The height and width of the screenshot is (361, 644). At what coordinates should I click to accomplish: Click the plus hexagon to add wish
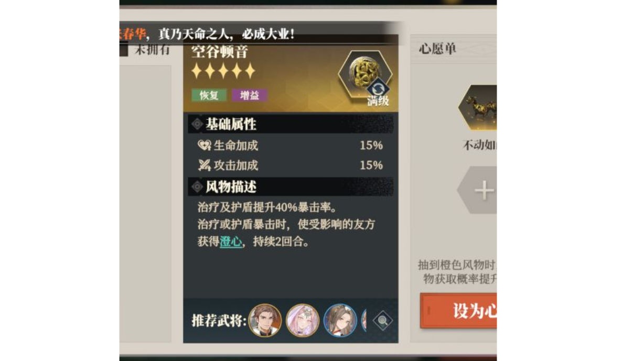pyautogui.click(x=480, y=190)
